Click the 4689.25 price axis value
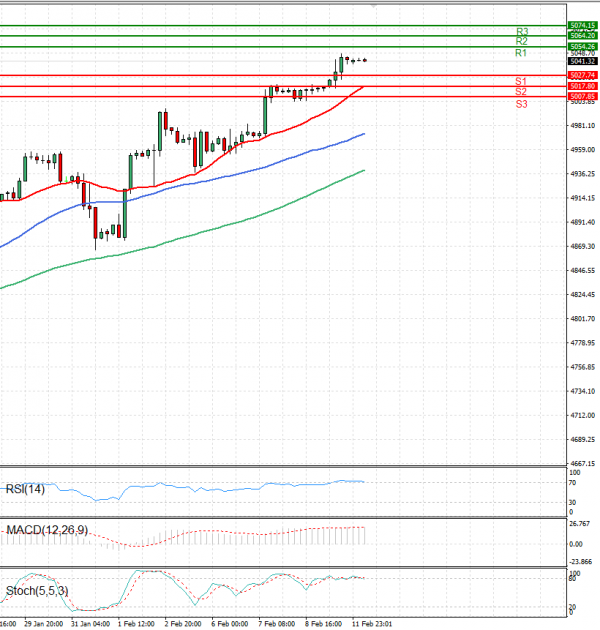Image resolution: width=600 pixels, height=630 pixels. tap(583, 439)
